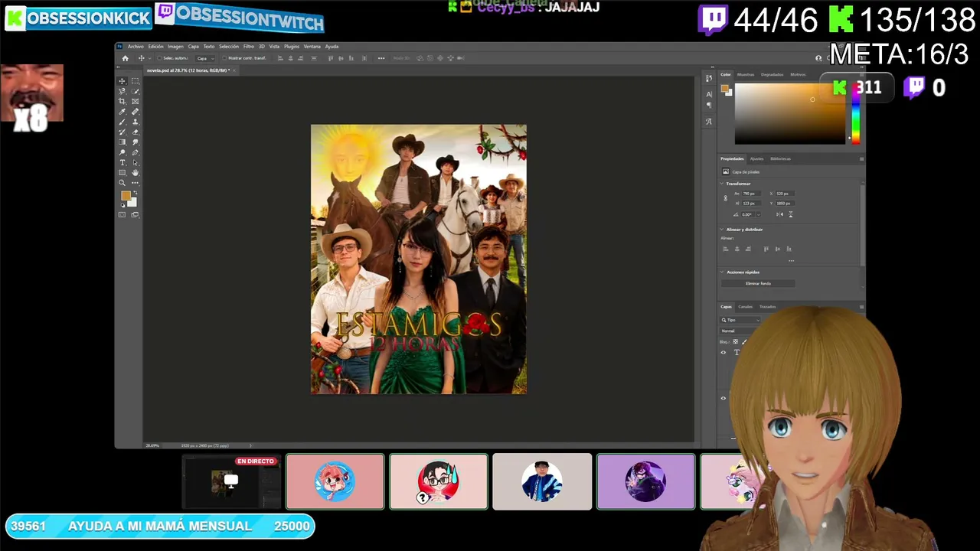This screenshot has height=551, width=980.
Task: Collapse the Transformar section
Action: [722, 184]
